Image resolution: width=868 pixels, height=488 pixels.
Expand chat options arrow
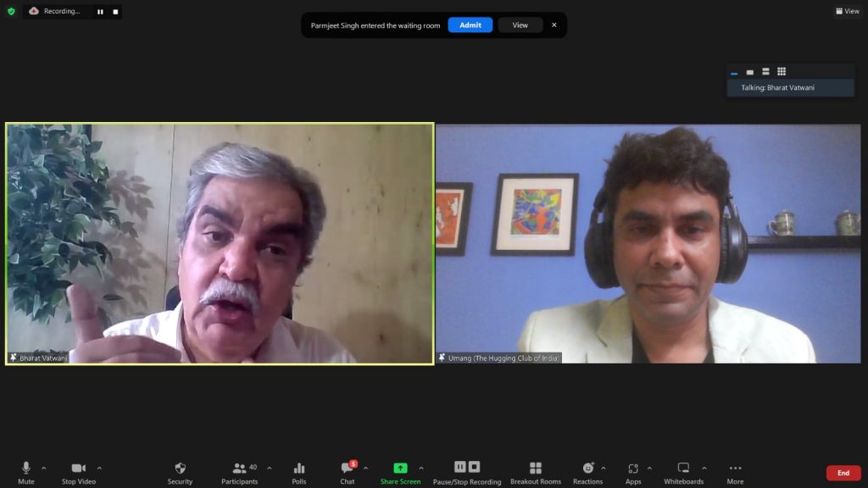[x=365, y=468]
